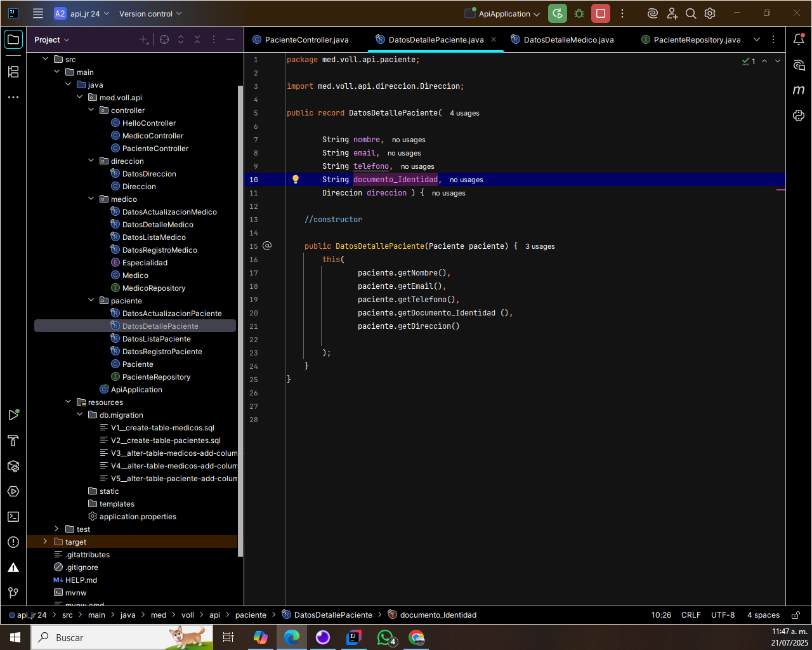Add new file plus icon in Project panel
This screenshot has height=650, width=812.
pyautogui.click(x=143, y=39)
